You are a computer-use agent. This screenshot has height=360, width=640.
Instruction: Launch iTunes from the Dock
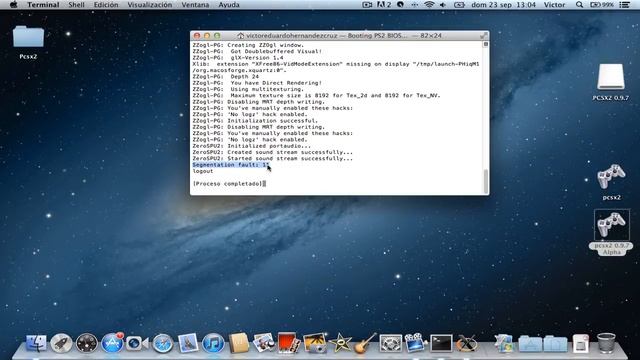pyautogui.click(x=213, y=343)
